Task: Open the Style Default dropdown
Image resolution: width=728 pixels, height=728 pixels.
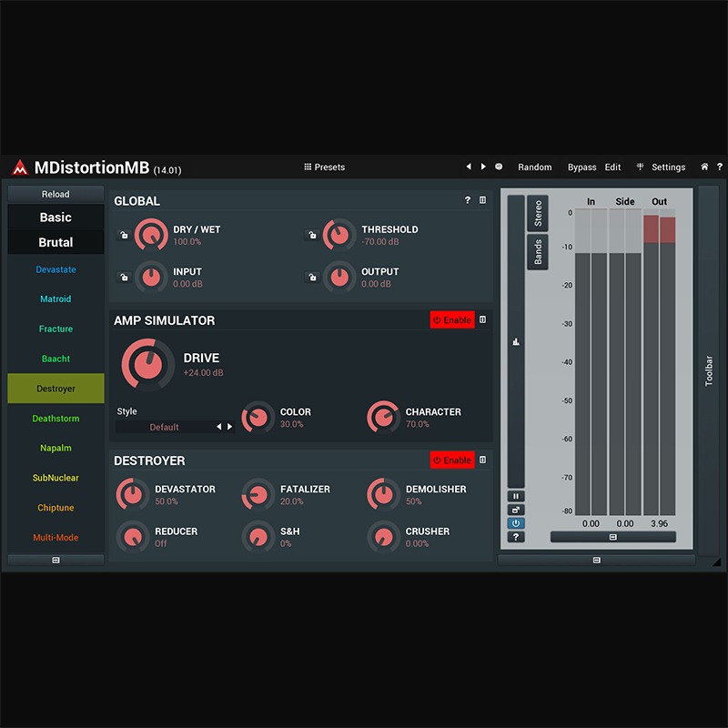Action: [x=164, y=427]
